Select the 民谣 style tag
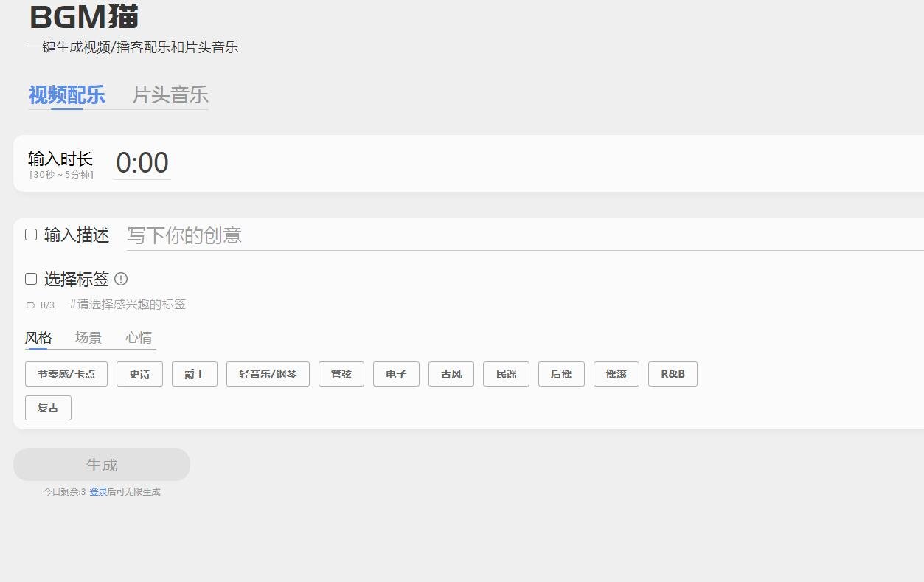Screen dimensions: 924x582 [x=506, y=374]
